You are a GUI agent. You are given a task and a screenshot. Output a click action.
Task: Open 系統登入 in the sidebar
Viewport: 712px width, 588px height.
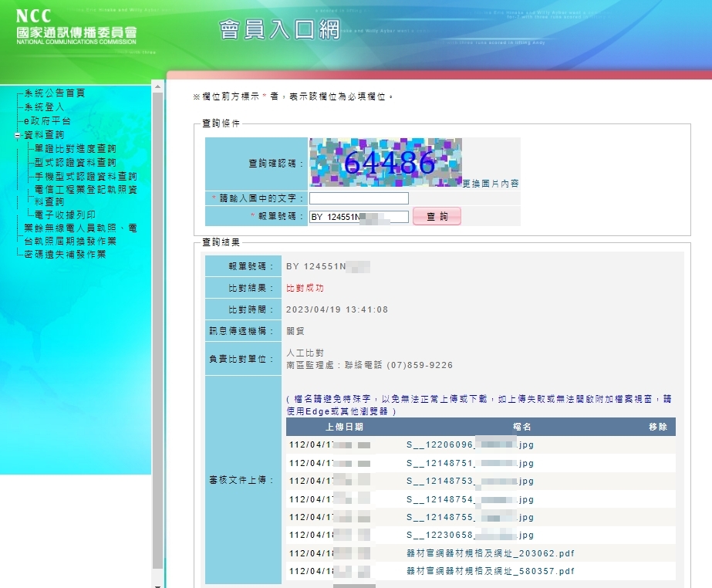pyautogui.click(x=44, y=107)
